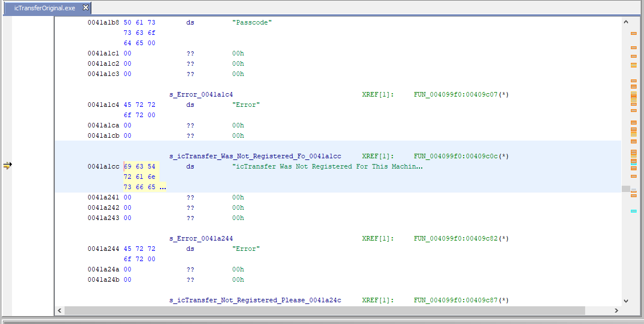Follow XREF FUN_004099f0:00409c87

point(461,301)
